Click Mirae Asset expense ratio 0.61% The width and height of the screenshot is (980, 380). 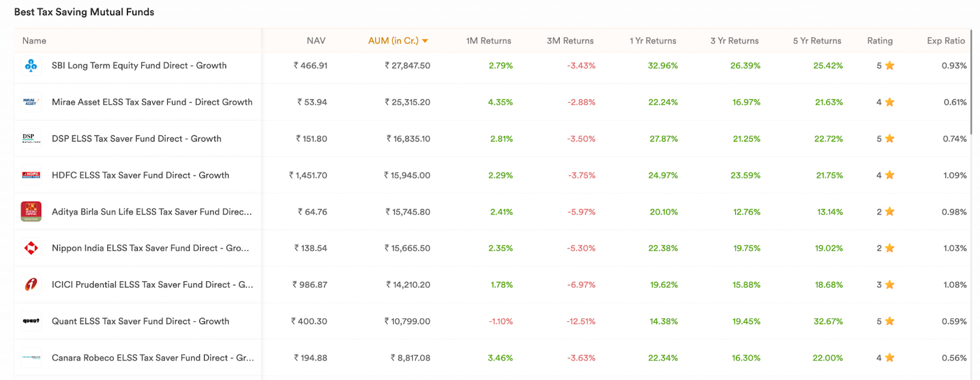point(956,102)
